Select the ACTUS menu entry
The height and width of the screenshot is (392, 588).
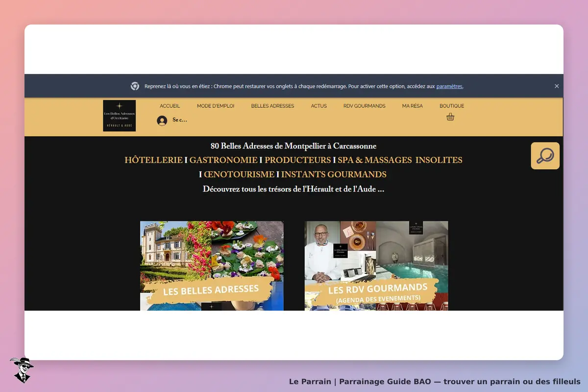click(x=319, y=106)
